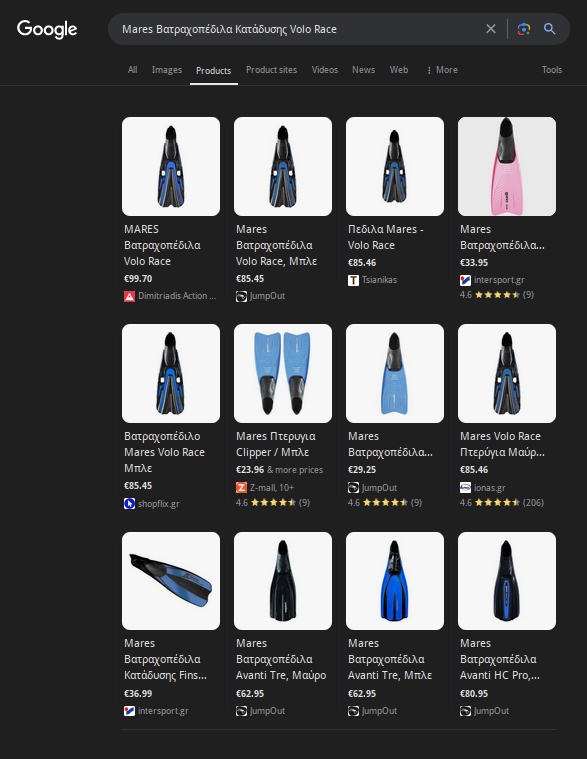The height and width of the screenshot is (759, 587).
Task: Open the Πεδιλα Mares Volo Race thumbnail
Action: tap(395, 166)
